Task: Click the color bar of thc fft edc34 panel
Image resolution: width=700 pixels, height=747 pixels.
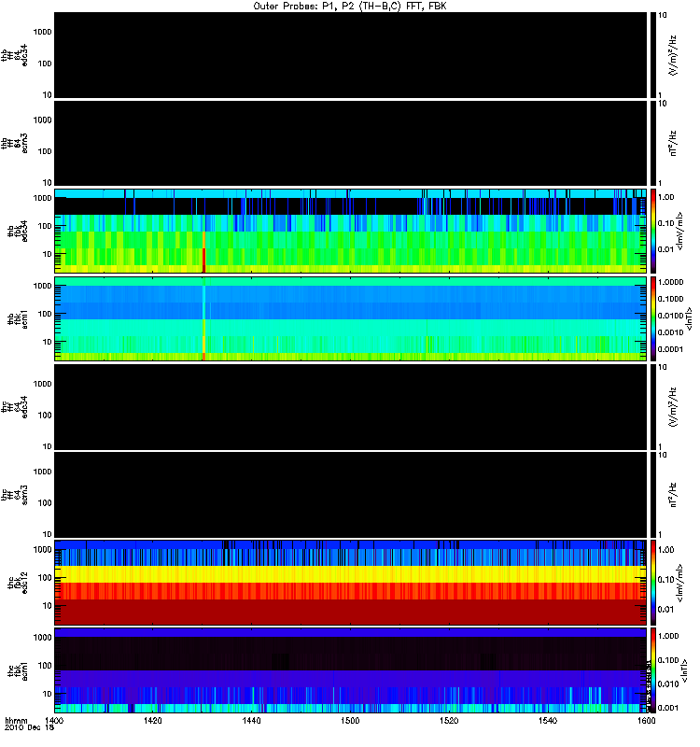Action: click(x=653, y=407)
